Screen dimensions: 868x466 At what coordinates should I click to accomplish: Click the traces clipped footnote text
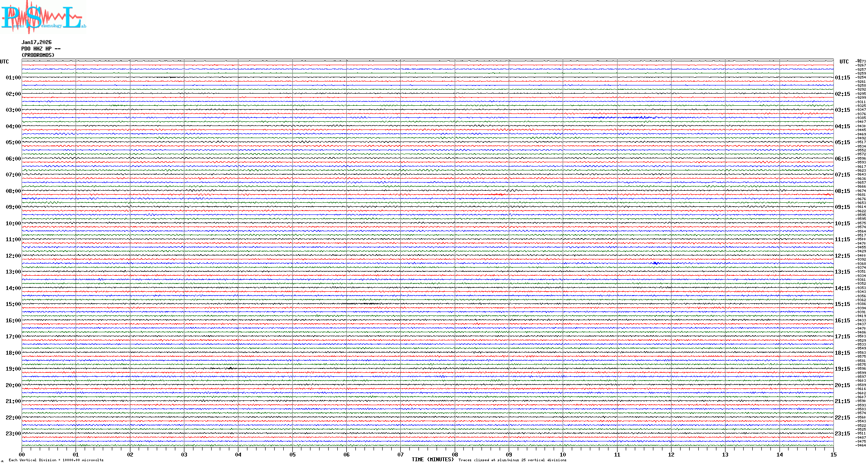512,460
